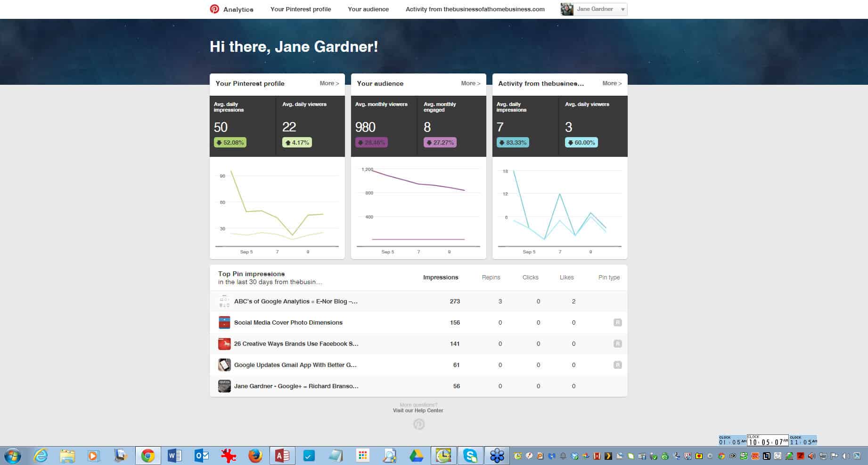Open the Visit our Help Center link

click(418, 410)
